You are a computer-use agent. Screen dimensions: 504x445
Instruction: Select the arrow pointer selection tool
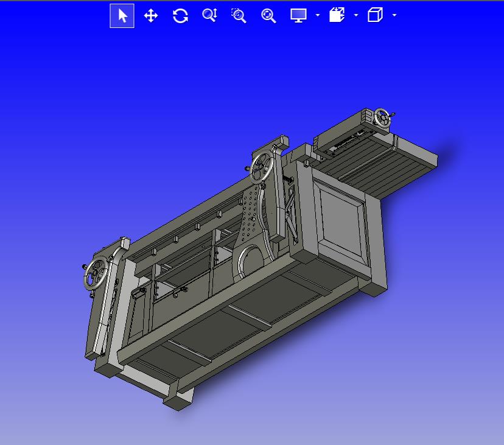click(x=122, y=16)
